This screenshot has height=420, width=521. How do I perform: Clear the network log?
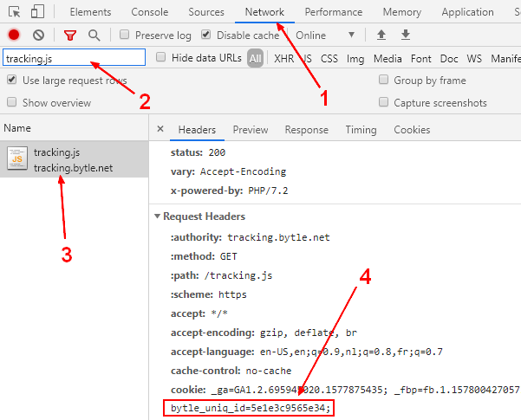coord(38,36)
